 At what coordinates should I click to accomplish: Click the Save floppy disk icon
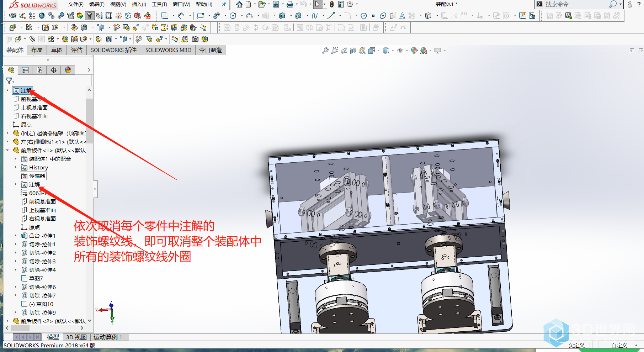(276, 4)
